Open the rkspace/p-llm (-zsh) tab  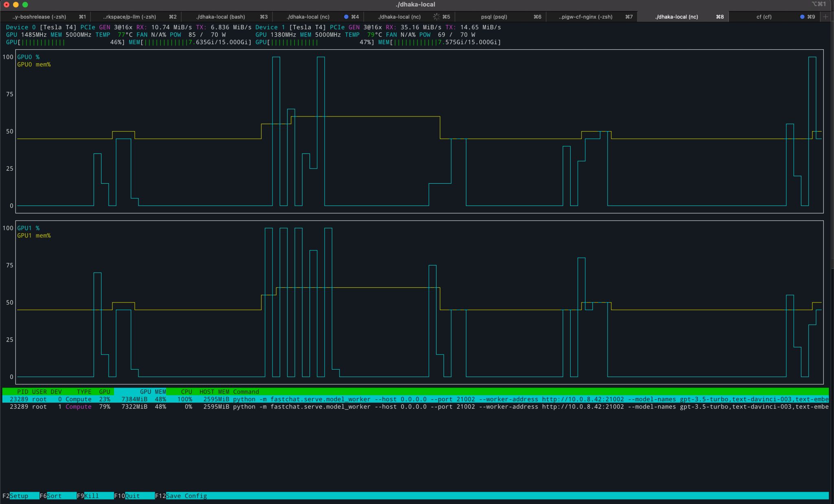[x=136, y=17]
